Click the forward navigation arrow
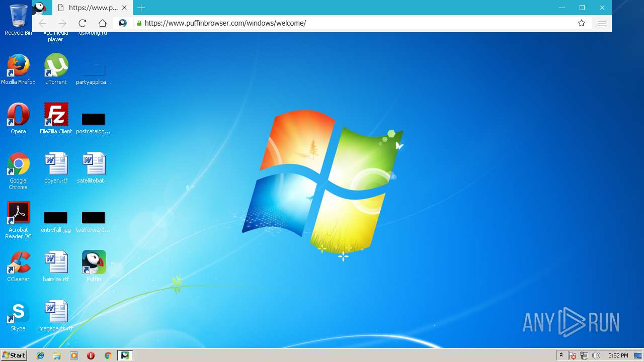 pos(62,23)
